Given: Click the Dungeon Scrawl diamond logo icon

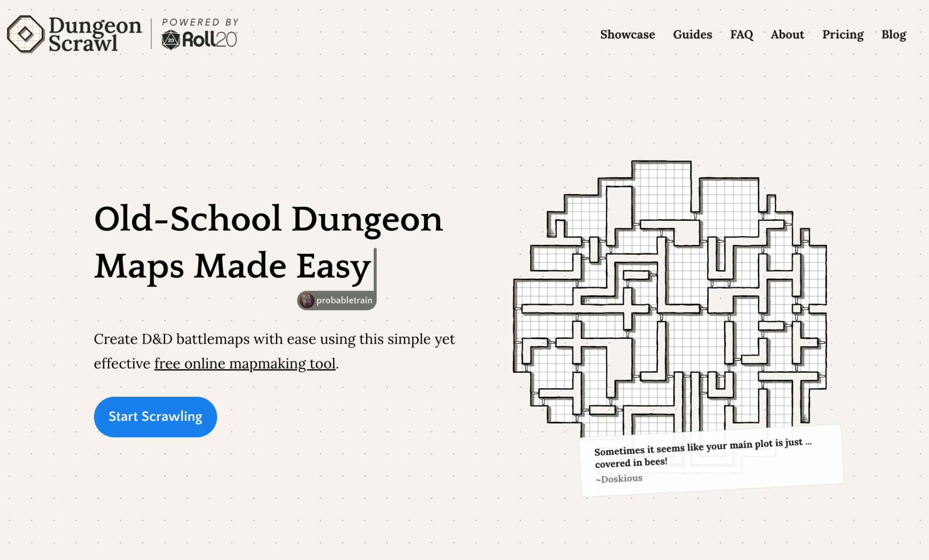Looking at the screenshot, I should click(x=24, y=34).
